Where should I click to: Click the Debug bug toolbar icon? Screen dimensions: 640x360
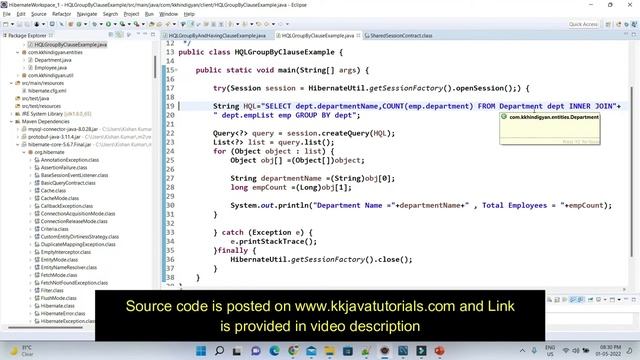click(95, 24)
